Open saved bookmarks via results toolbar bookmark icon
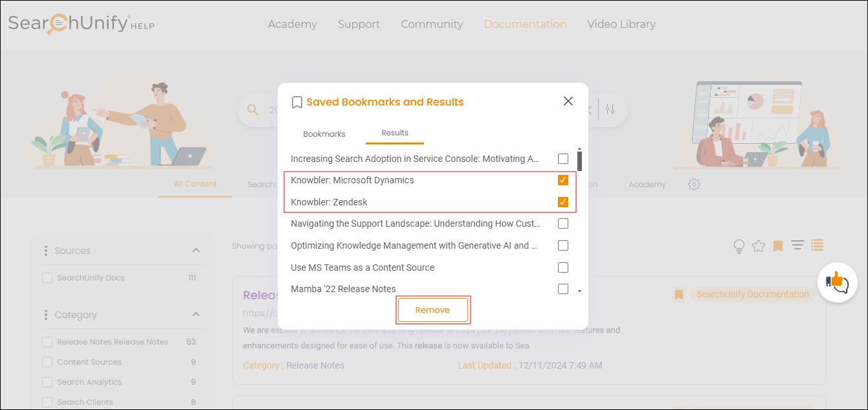The width and height of the screenshot is (868, 410). (778, 246)
